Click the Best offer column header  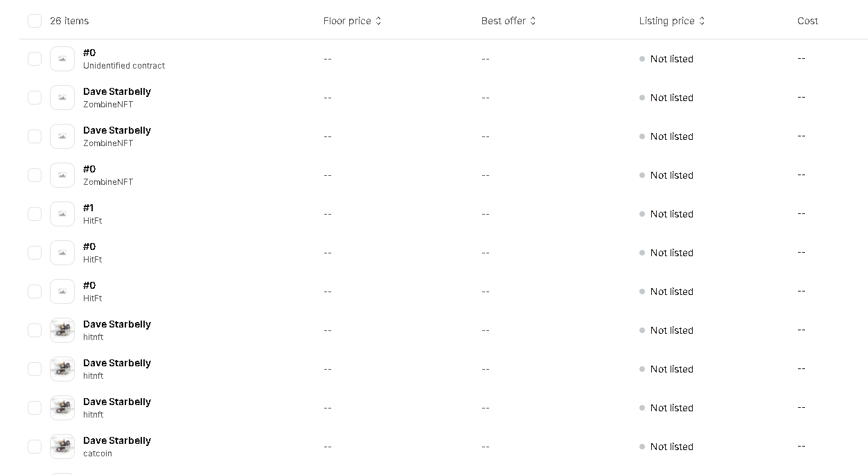tap(503, 21)
